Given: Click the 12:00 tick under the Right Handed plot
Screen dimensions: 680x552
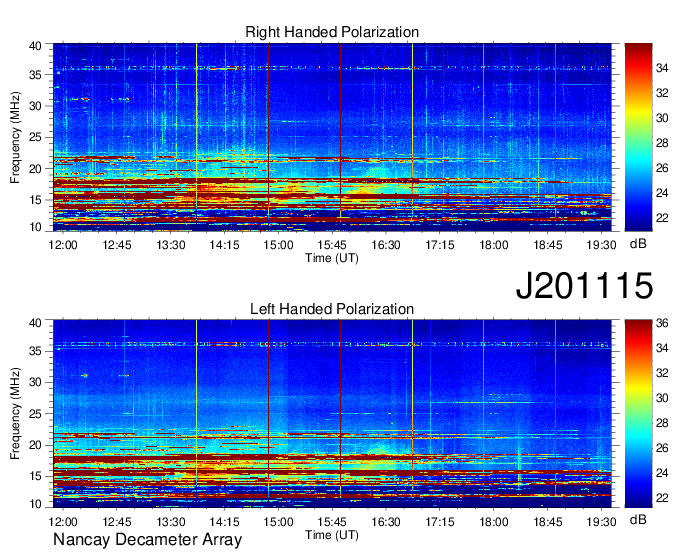Looking at the screenshot, I should 63,245.
